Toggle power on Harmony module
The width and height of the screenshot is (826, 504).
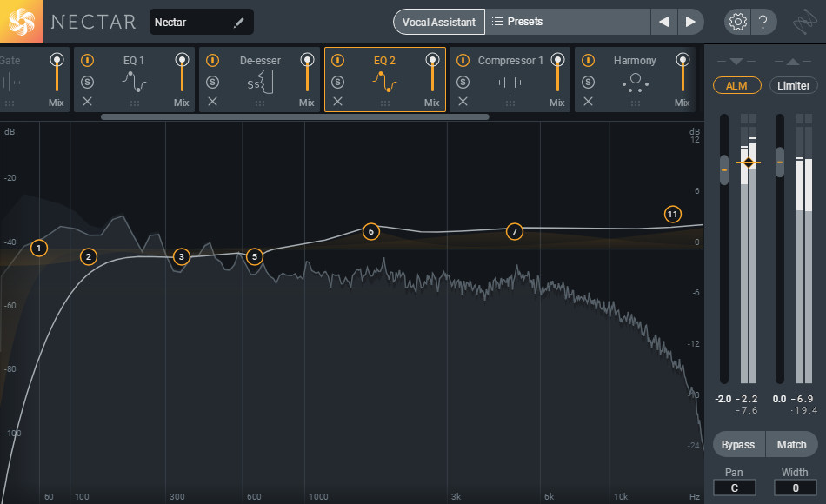pyautogui.click(x=588, y=61)
